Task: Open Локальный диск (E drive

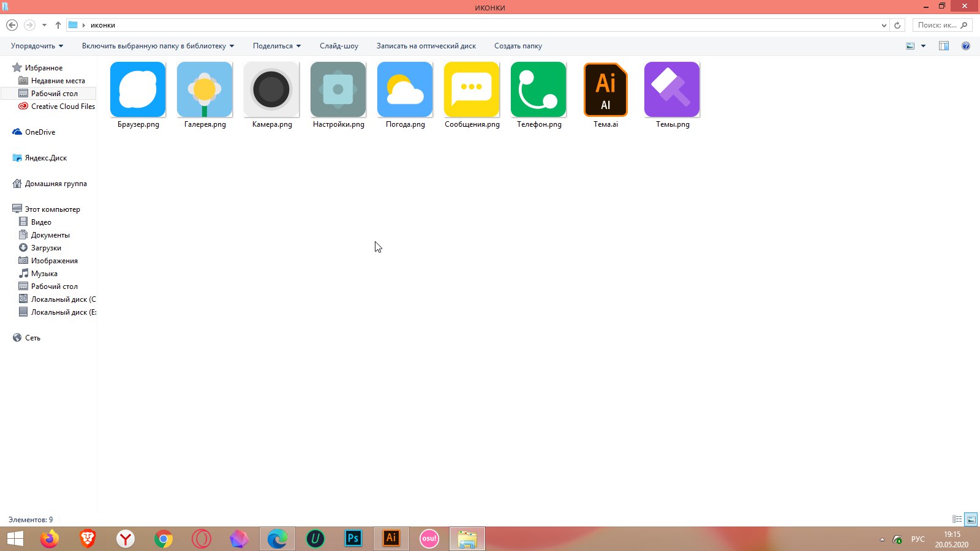Action: [63, 312]
